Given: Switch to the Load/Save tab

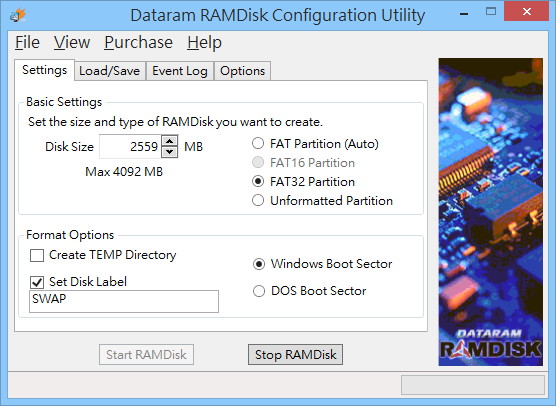Looking at the screenshot, I should (x=110, y=71).
